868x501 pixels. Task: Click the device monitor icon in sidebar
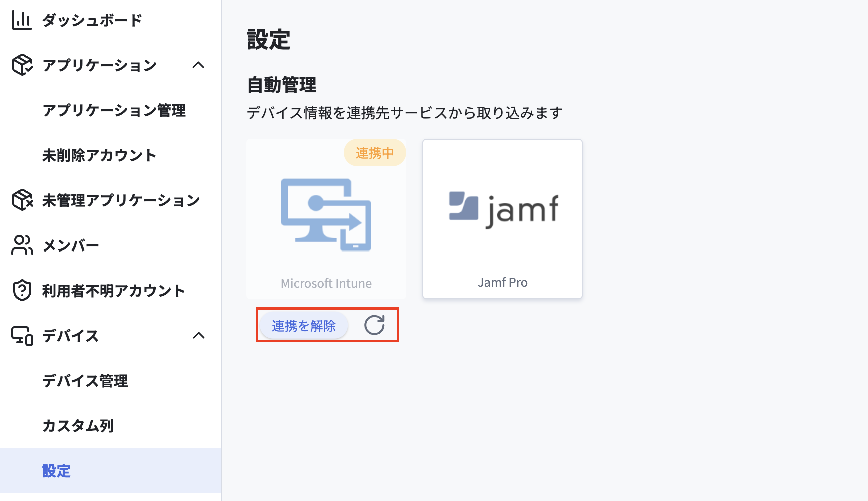point(22,336)
